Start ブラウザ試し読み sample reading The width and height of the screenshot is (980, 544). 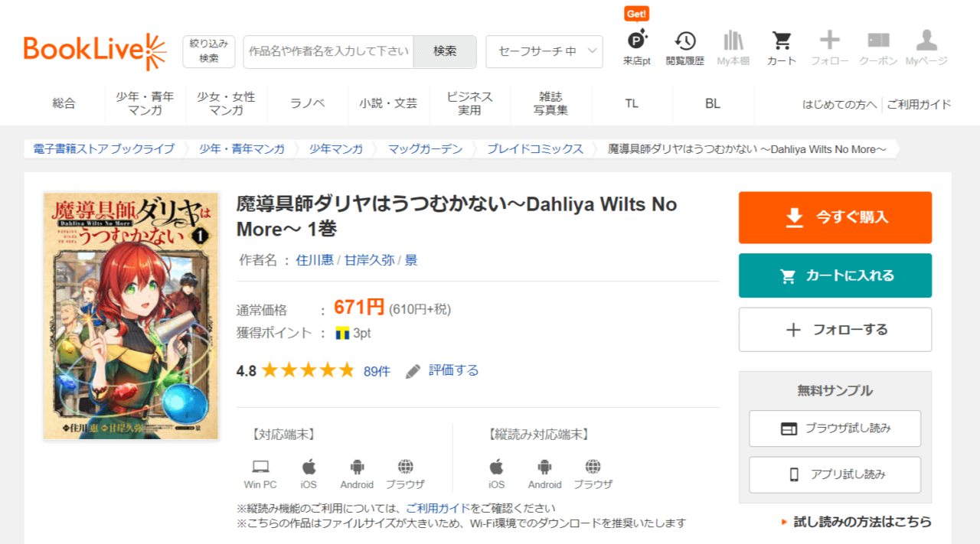pyautogui.click(x=835, y=428)
